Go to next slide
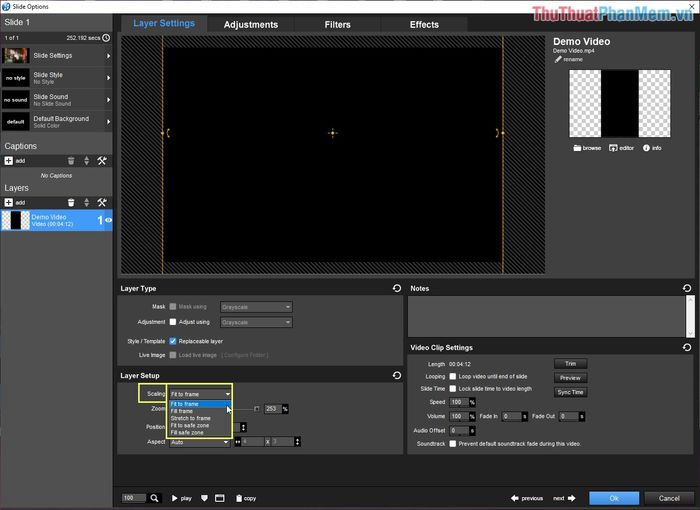Viewport: 700px width, 510px height. click(x=564, y=498)
